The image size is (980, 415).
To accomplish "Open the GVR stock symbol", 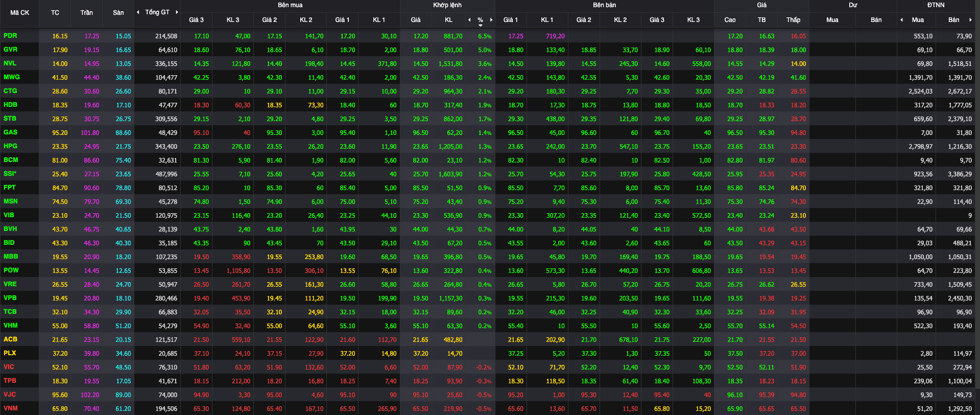I will pyautogui.click(x=10, y=50).
